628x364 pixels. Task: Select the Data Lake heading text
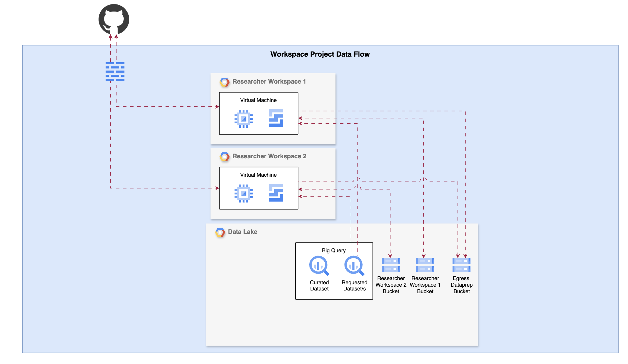point(243,232)
